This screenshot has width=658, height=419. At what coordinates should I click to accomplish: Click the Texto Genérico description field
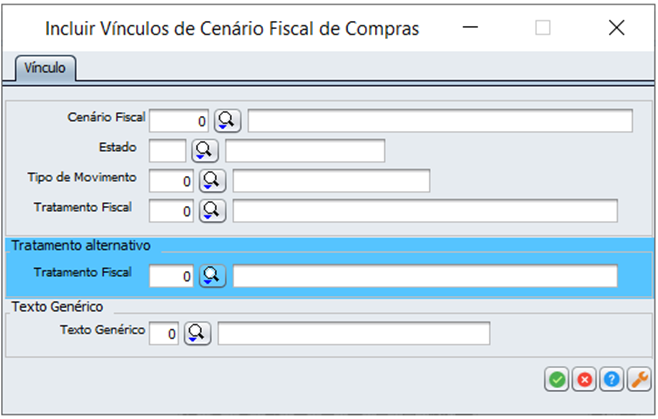354,333
